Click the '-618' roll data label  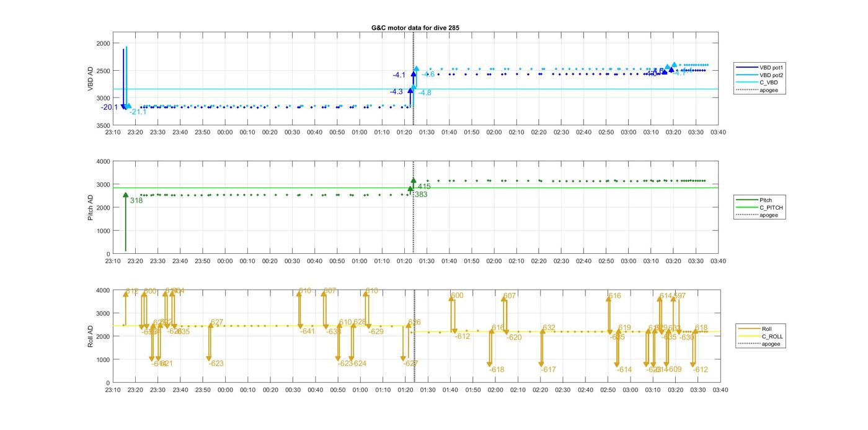497,370
